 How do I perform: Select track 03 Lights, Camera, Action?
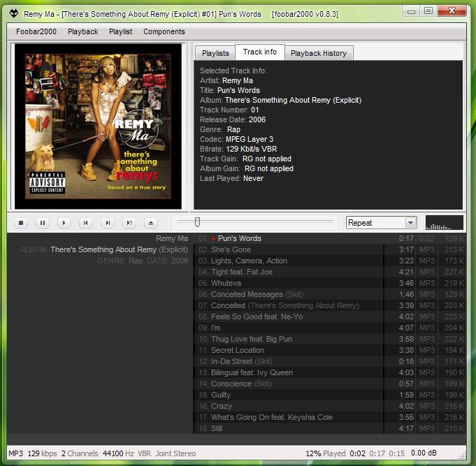point(330,261)
